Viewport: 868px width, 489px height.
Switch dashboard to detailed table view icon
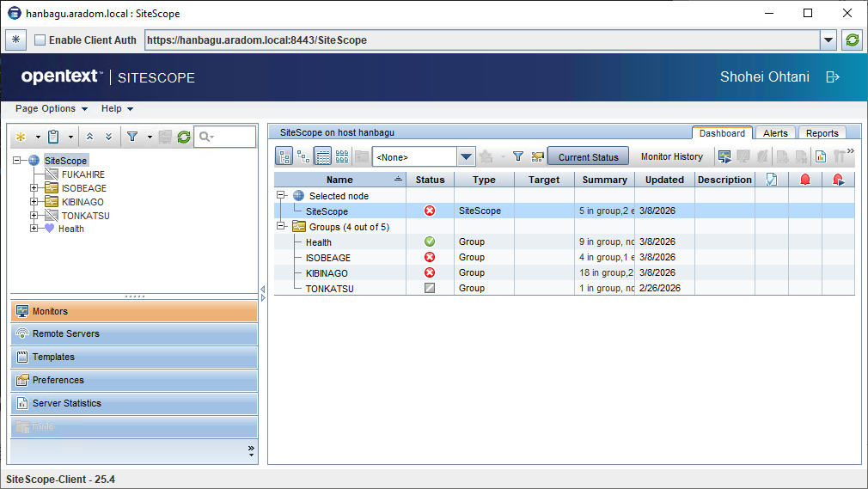(323, 156)
